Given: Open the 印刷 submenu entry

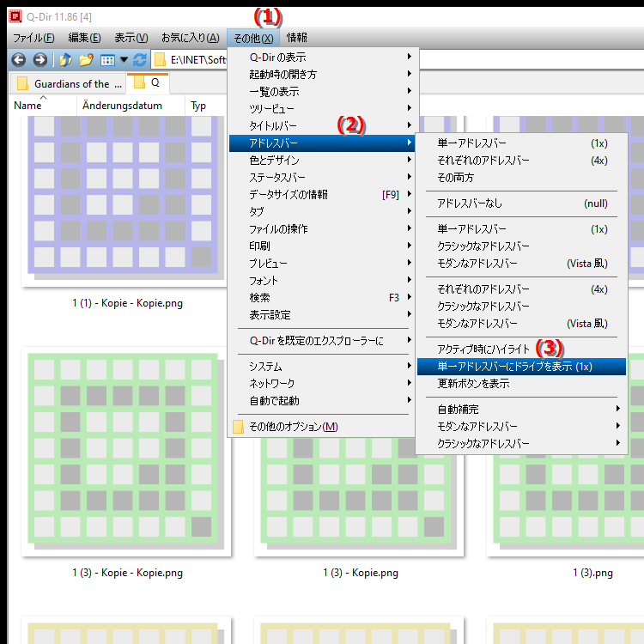Looking at the screenshot, I should (x=322, y=246).
